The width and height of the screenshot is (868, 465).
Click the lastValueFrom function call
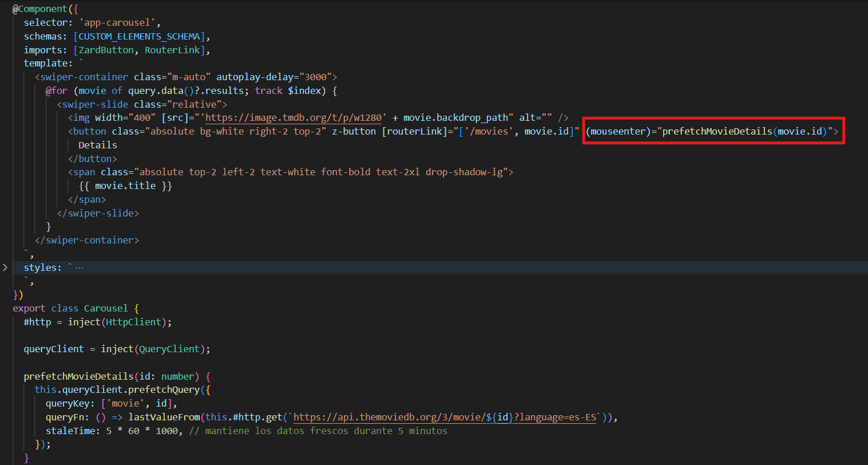click(164, 417)
